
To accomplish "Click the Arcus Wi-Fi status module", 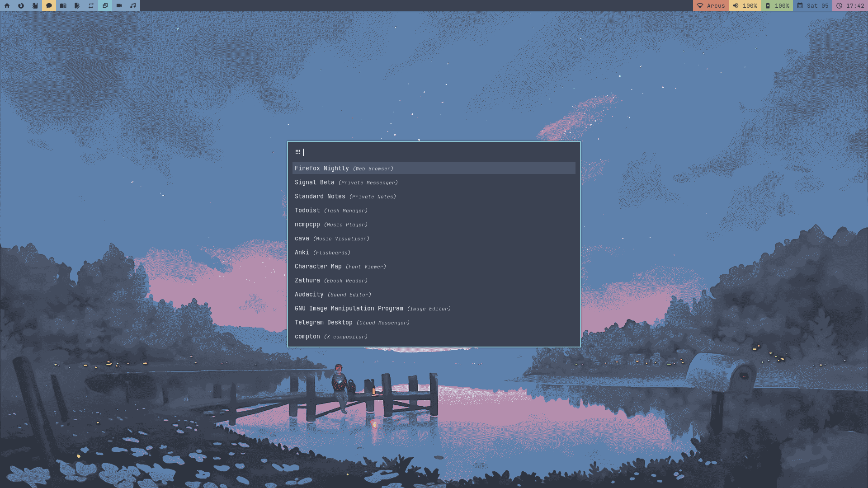I will (x=711, y=5).
